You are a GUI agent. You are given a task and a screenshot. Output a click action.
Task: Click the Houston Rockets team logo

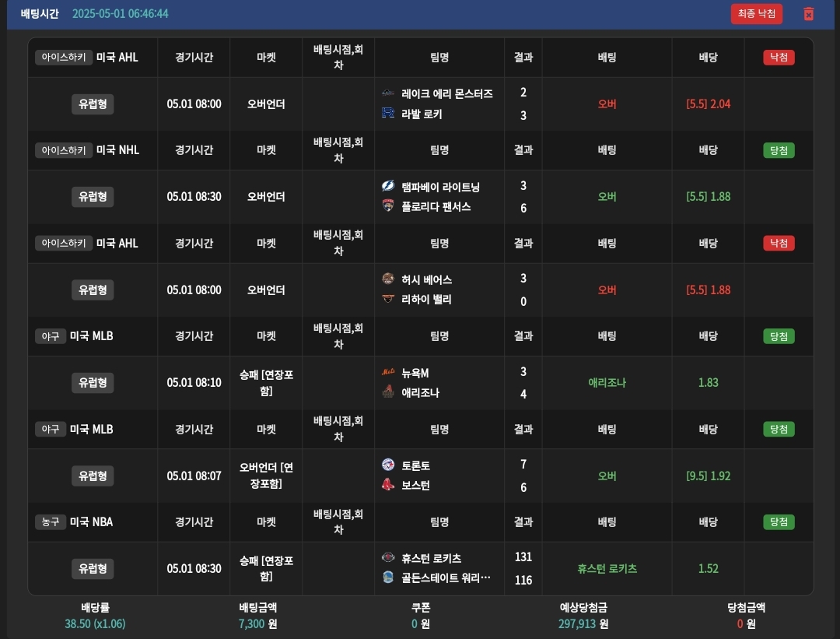tap(388, 558)
